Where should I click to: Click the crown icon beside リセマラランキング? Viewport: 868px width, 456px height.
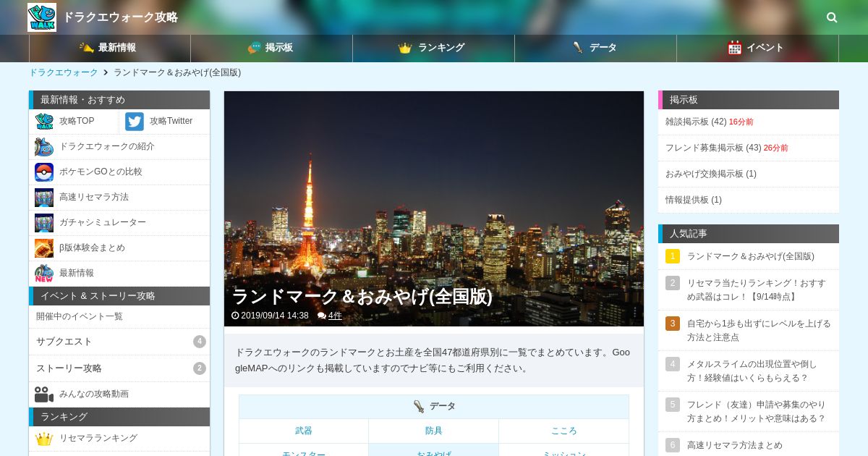pyautogui.click(x=44, y=439)
